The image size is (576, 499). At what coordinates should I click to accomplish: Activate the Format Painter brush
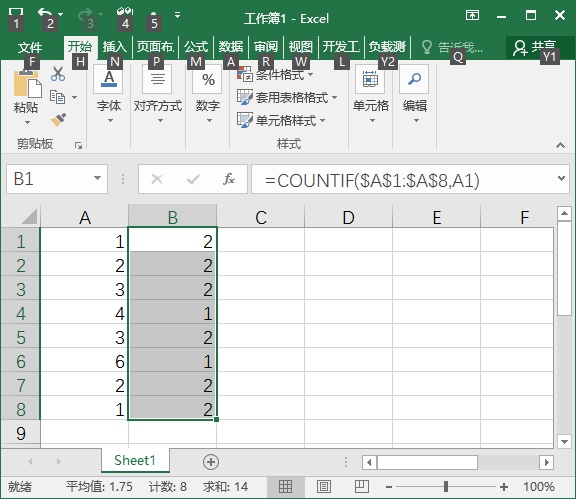(58, 120)
